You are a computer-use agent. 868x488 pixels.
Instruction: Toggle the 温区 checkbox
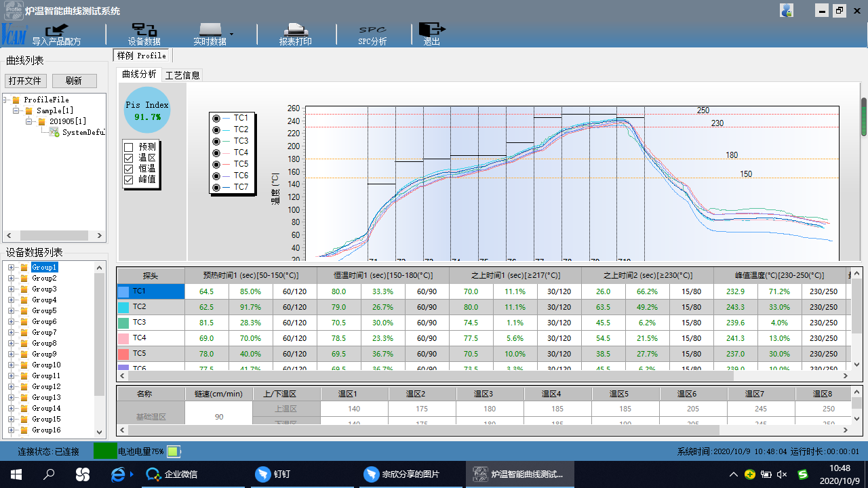click(x=128, y=157)
